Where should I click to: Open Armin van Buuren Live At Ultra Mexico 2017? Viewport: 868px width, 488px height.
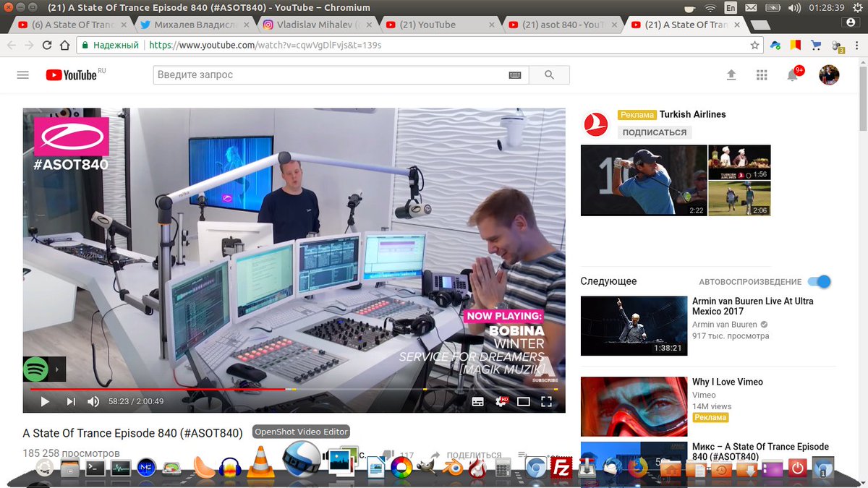(752, 307)
